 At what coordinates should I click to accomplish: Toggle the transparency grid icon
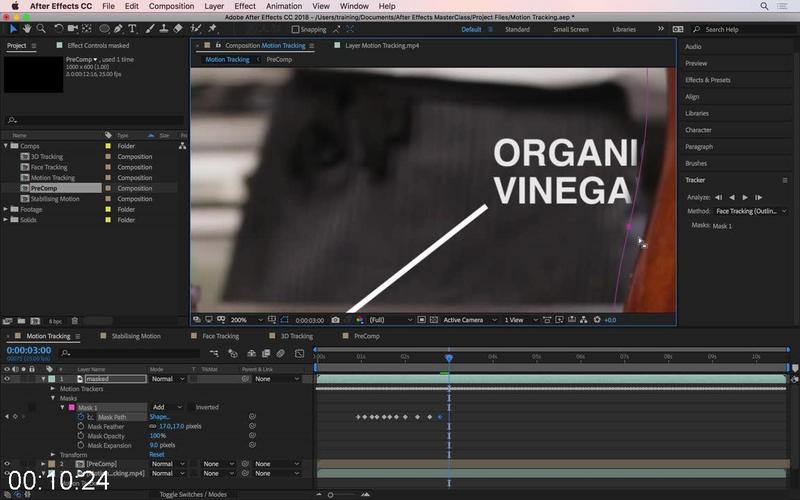click(434, 320)
